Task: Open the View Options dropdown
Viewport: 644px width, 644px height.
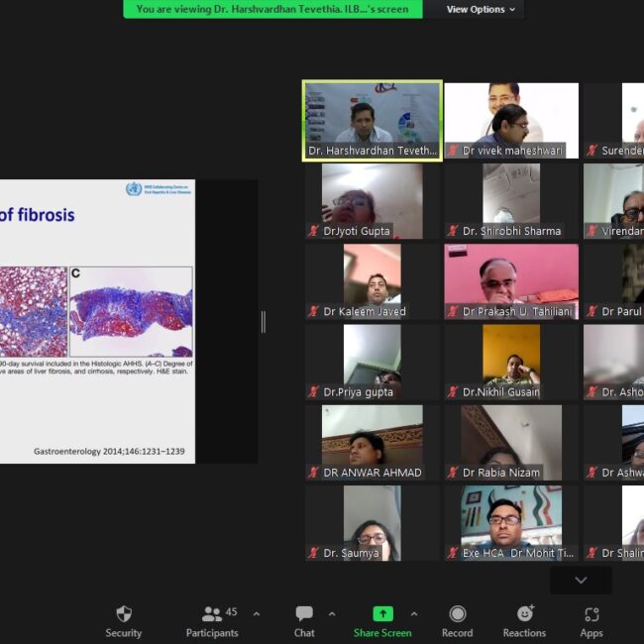Action: pos(481,9)
